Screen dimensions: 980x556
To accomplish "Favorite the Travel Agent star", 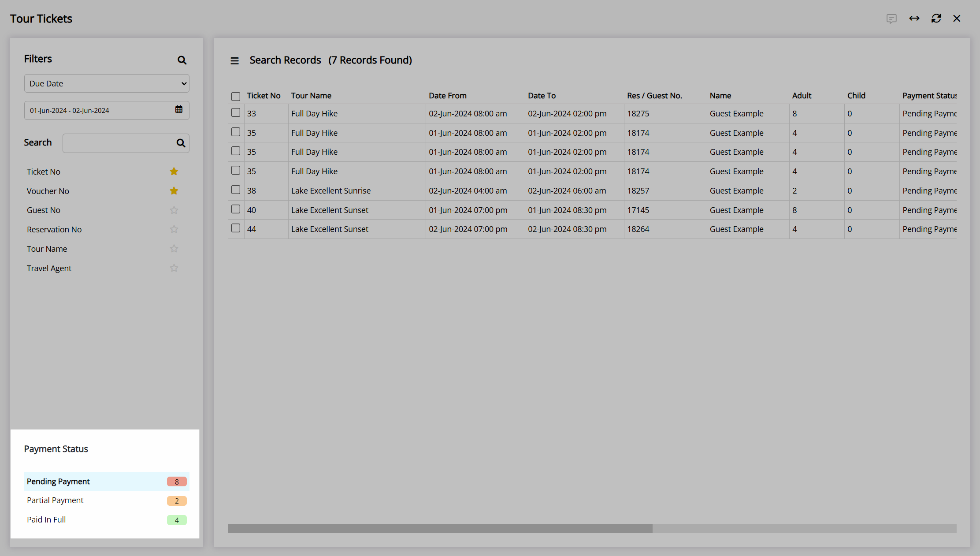I will pyautogui.click(x=174, y=268).
